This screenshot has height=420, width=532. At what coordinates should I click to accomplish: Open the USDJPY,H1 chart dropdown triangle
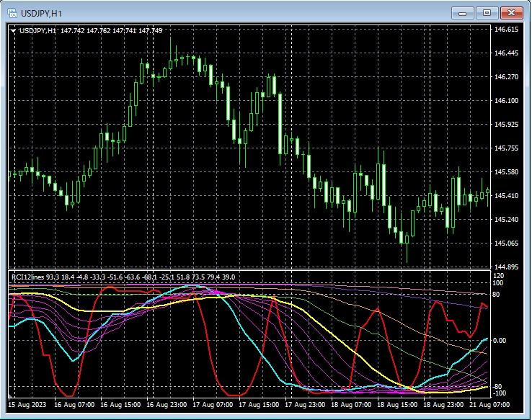(x=13, y=31)
